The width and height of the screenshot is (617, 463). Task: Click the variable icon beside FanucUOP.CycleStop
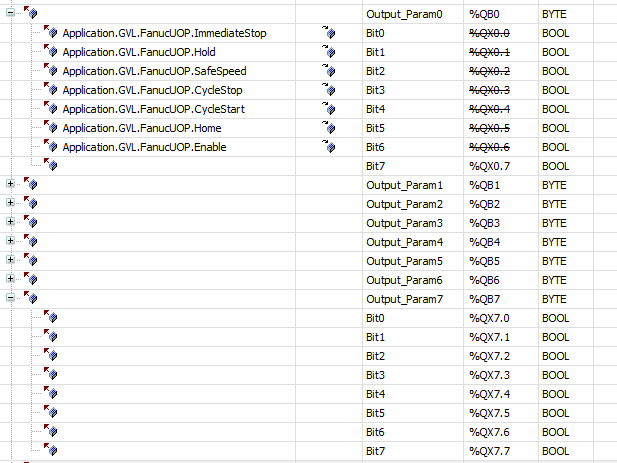click(51, 90)
